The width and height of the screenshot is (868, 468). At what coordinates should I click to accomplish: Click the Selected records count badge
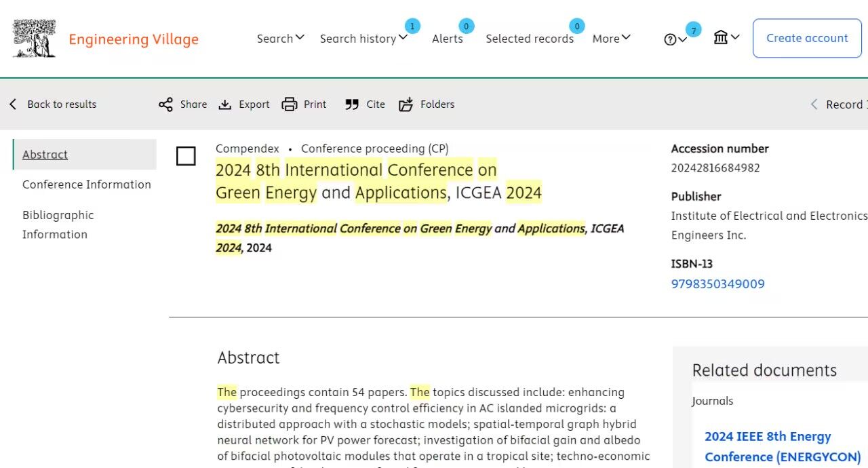[577, 26]
